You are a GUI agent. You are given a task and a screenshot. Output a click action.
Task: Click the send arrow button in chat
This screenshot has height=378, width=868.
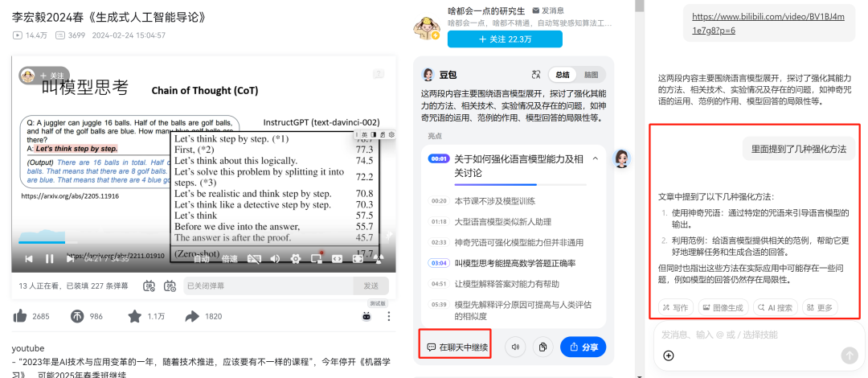click(x=850, y=355)
